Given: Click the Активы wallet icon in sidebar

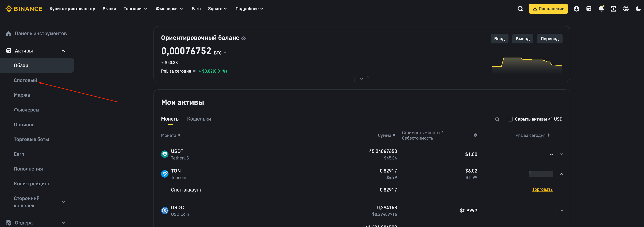Looking at the screenshot, I should coord(9,51).
